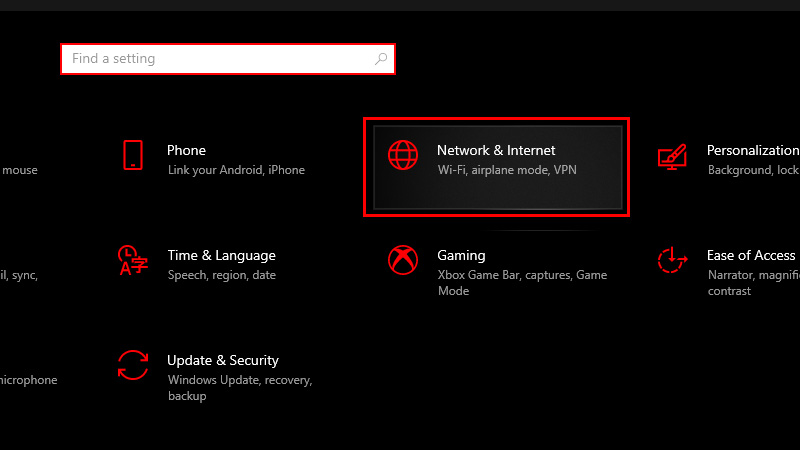
Task: Click the Network & Internet globe icon
Action: 403,155
